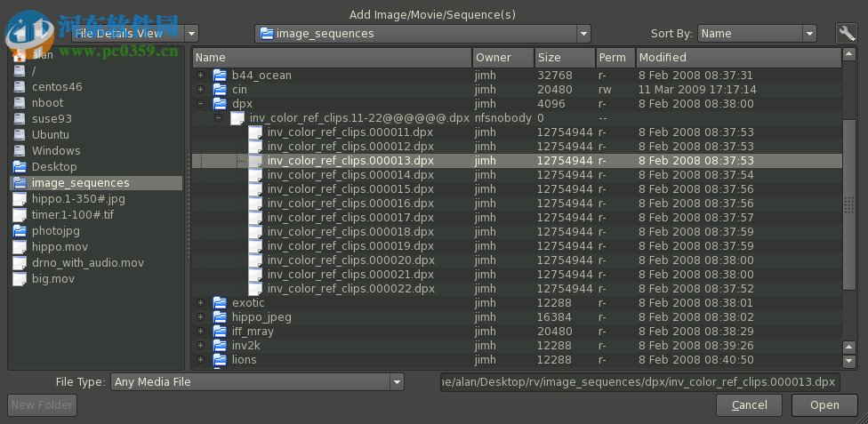Click the lions folder icon
Viewport: 868px width, 424px height.
coord(220,360)
